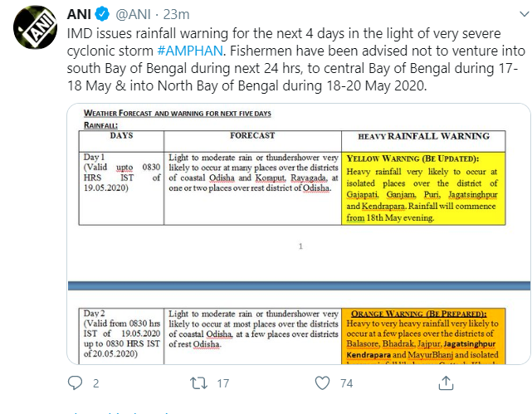Reply to the ANI tweet
The height and width of the screenshot is (414, 532).
pyautogui.click(x=76, y=382)
